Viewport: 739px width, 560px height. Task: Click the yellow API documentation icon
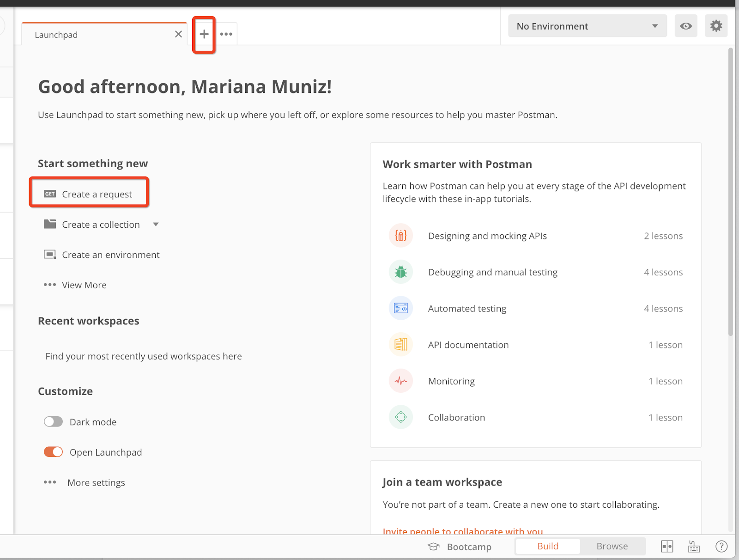point(401,344)
